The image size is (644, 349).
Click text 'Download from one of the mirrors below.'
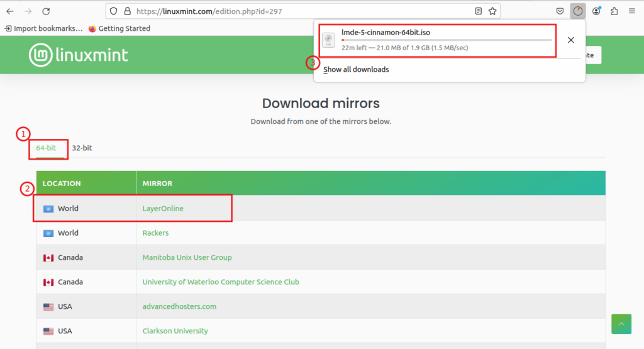click(x=321, y=121)
